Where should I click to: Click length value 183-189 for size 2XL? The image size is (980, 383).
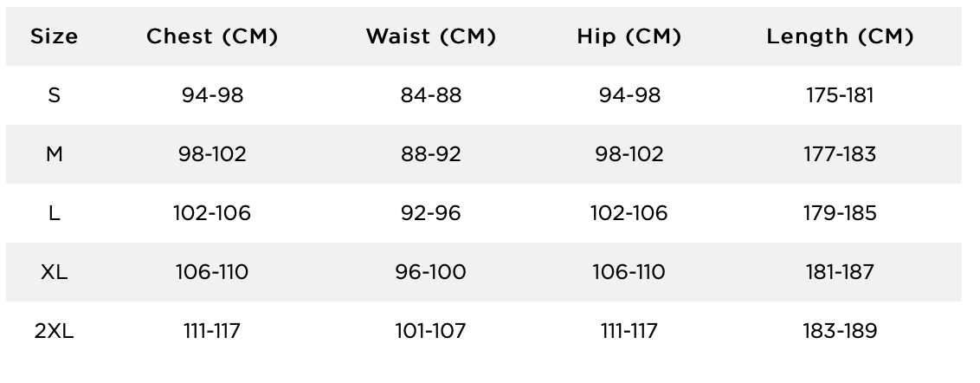840,331
